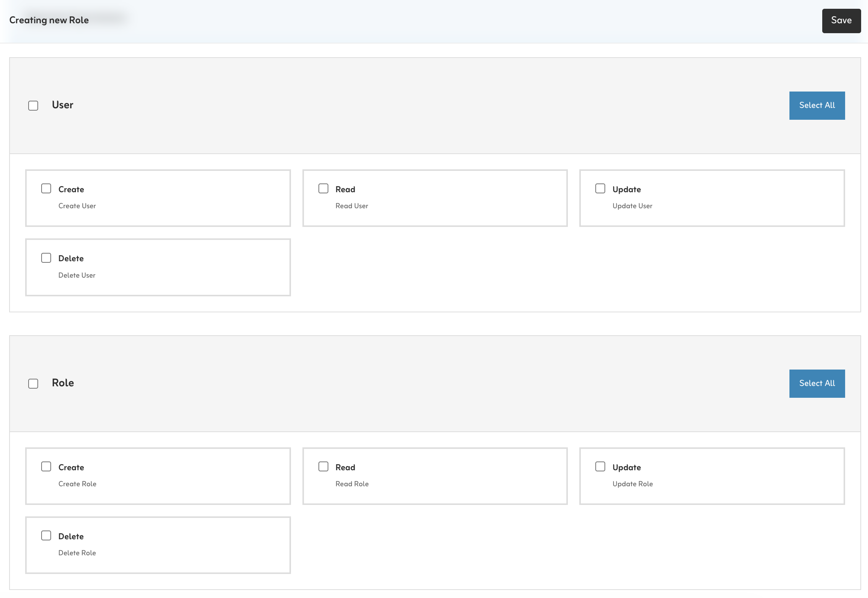The height and width of the screenshot is (598, 868).
Task: Click Select All for User permissions
Action: (x=817, y=105)
